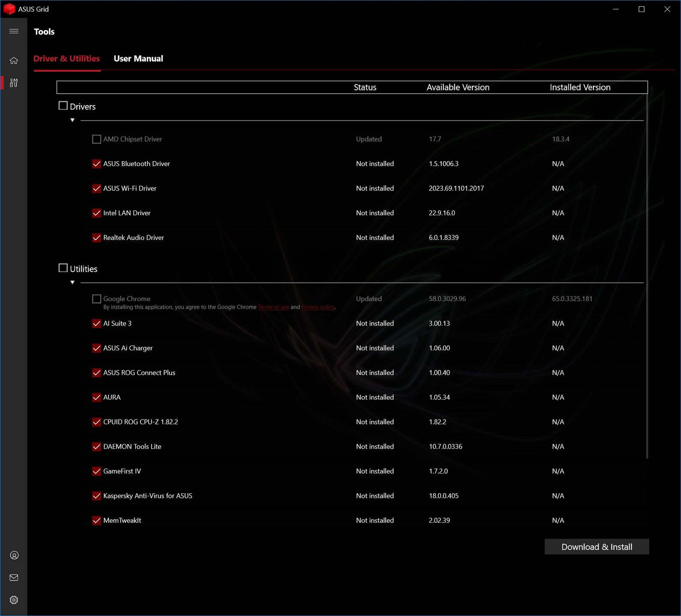Click the DAEMON Tools version 10.7.0.0336
681x616 pixels.
[446, 447]
